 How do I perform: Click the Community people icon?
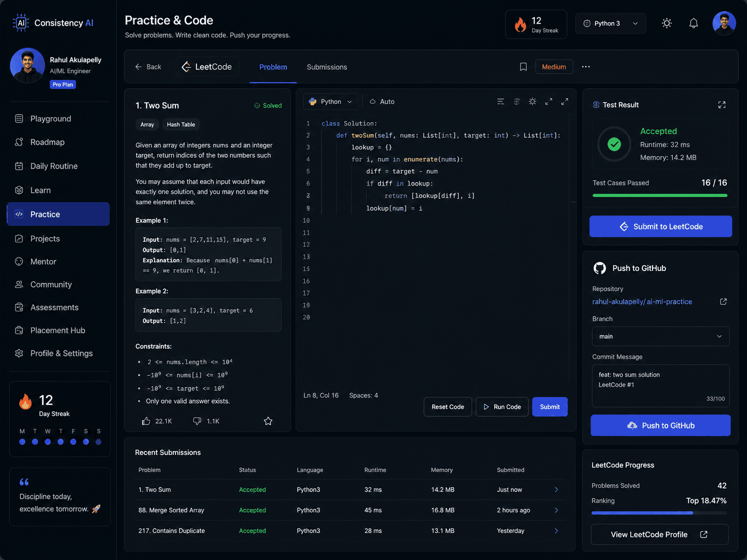pos(19,285)
